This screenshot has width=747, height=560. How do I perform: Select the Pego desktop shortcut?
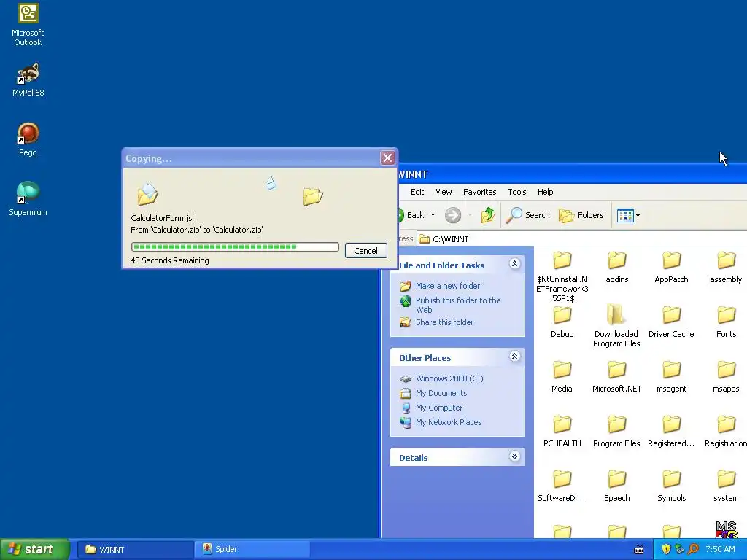(28, 139)
